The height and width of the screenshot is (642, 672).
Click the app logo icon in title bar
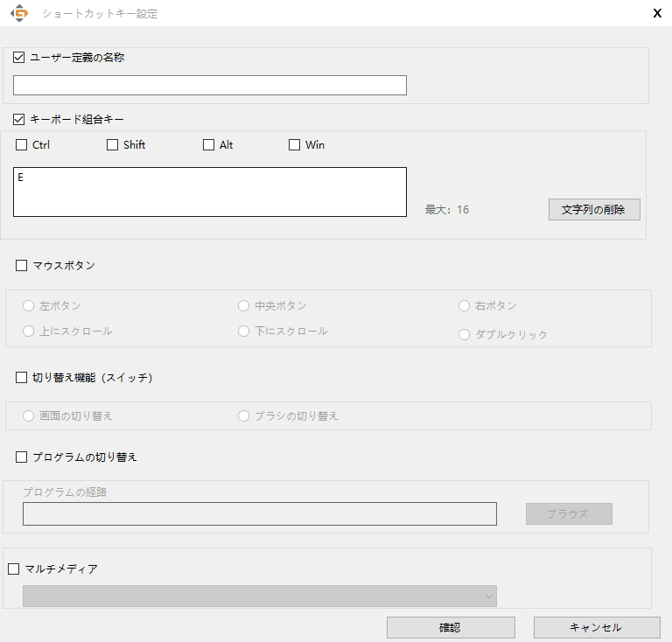pyautogui.click(x=18, y=14)
